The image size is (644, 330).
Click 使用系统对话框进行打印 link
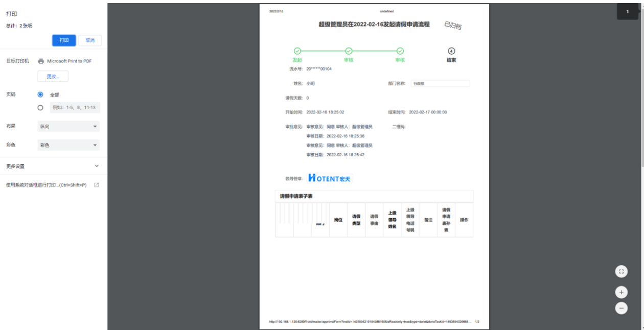click(x=47, y=185)
